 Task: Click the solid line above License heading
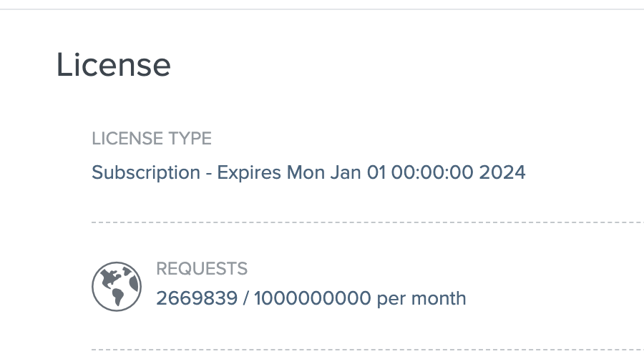click(322, 9)
